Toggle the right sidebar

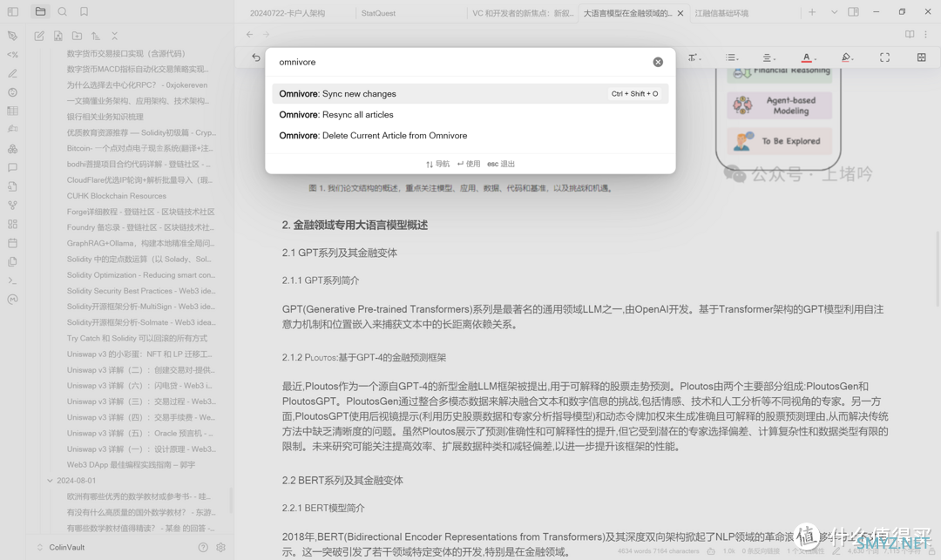853,12
